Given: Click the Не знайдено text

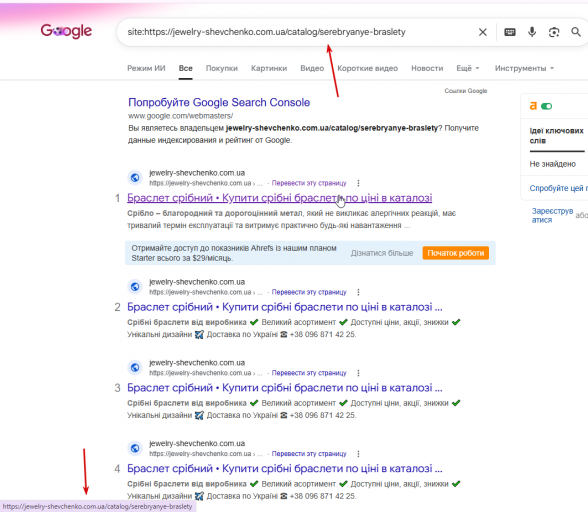Looking at the screenshot, I should (552, 164).
